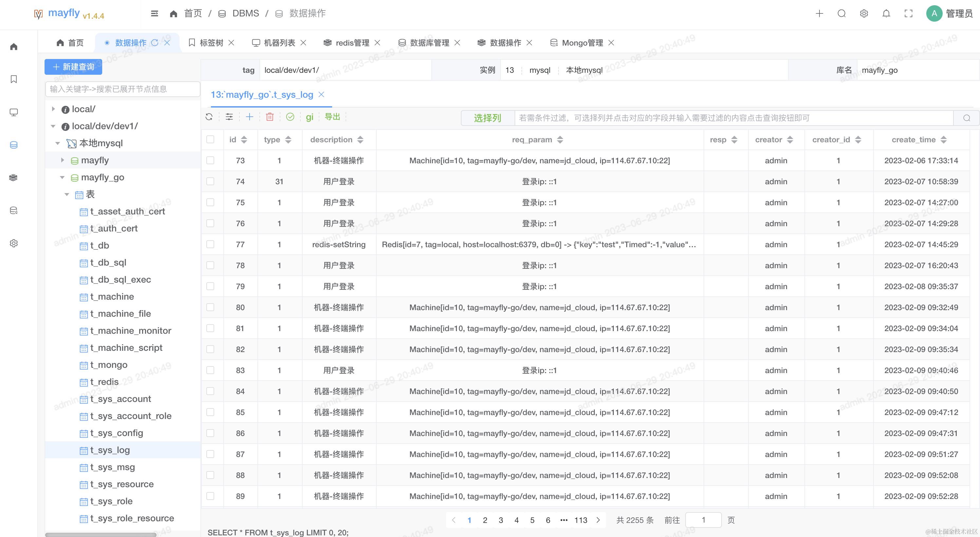Click the go-to page number input
Image resolution: width=980 pixels, height=537 pixels.
[703, 520]
